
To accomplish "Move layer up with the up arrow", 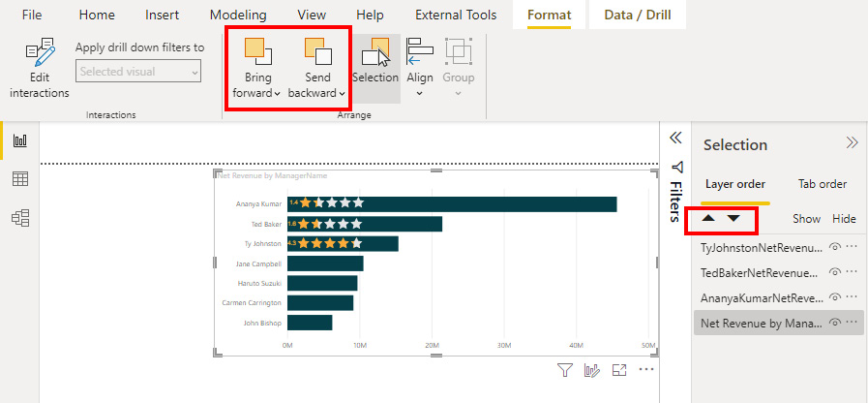I will pyautogui.click(x=708, y=218).
